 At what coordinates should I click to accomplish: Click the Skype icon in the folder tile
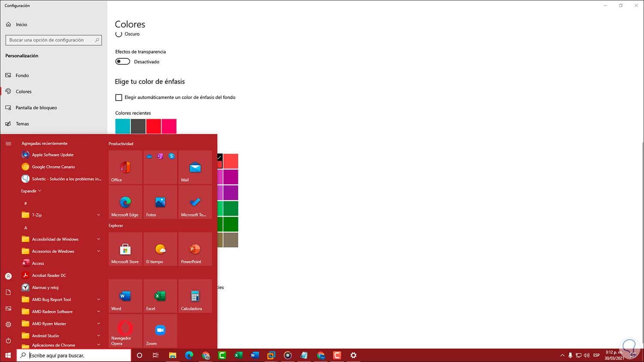tap(172, 156)
